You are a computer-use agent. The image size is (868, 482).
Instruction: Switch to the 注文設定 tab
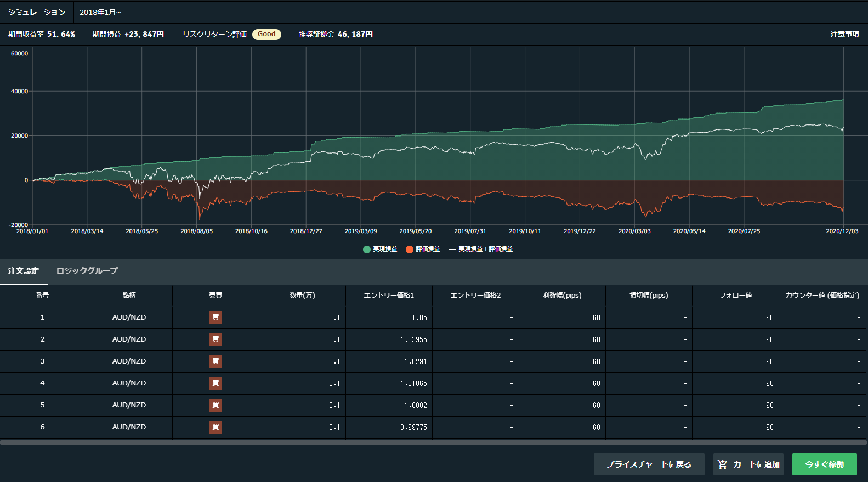(x=24, y=271)
